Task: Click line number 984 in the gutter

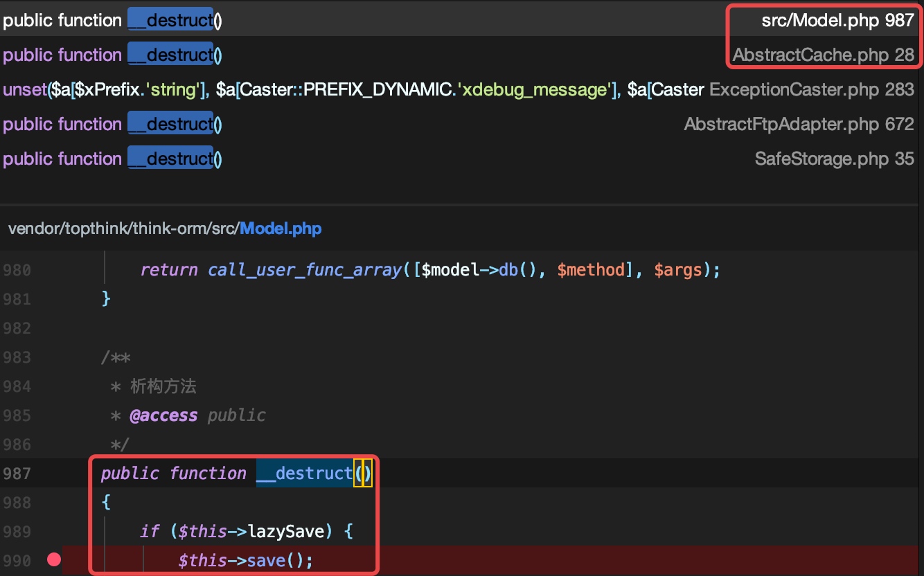Action: click(17, 386)
